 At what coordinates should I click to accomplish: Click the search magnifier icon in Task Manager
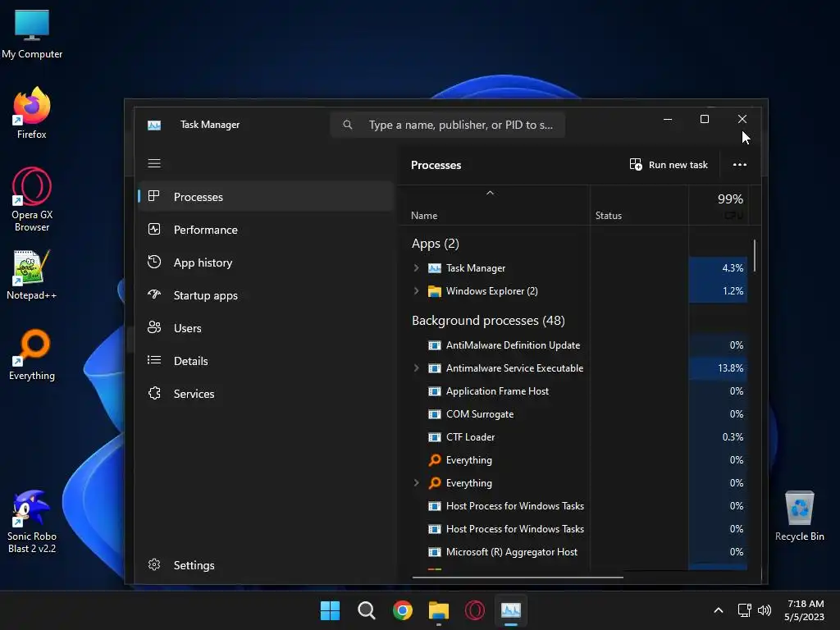(x=348, y=125)
